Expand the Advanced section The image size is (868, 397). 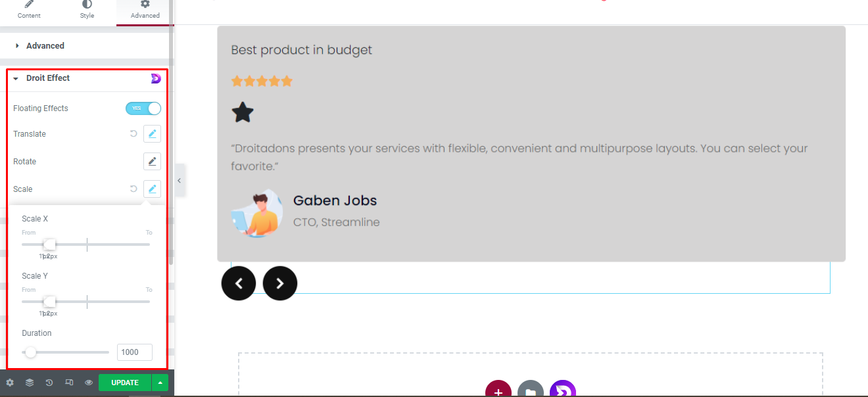tap(45, 46)
